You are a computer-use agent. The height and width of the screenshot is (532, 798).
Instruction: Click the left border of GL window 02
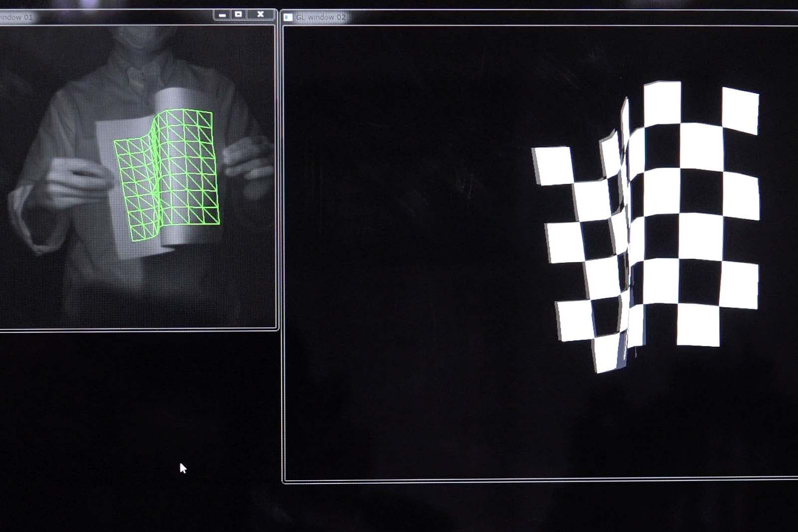(x=283, y=249)
